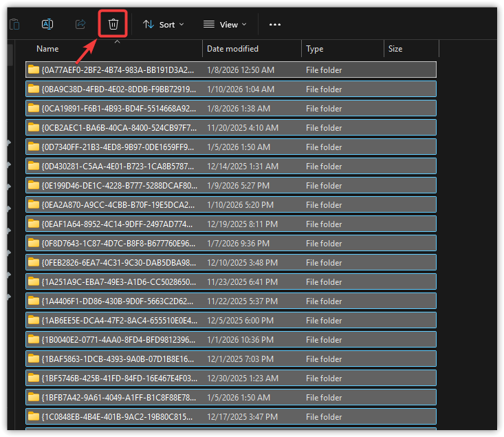Screen dimensions: 504x437
Task: Click folder icon of {0E199D46-DE1C row
Action: pyautogui.click(x=34, y=185)
